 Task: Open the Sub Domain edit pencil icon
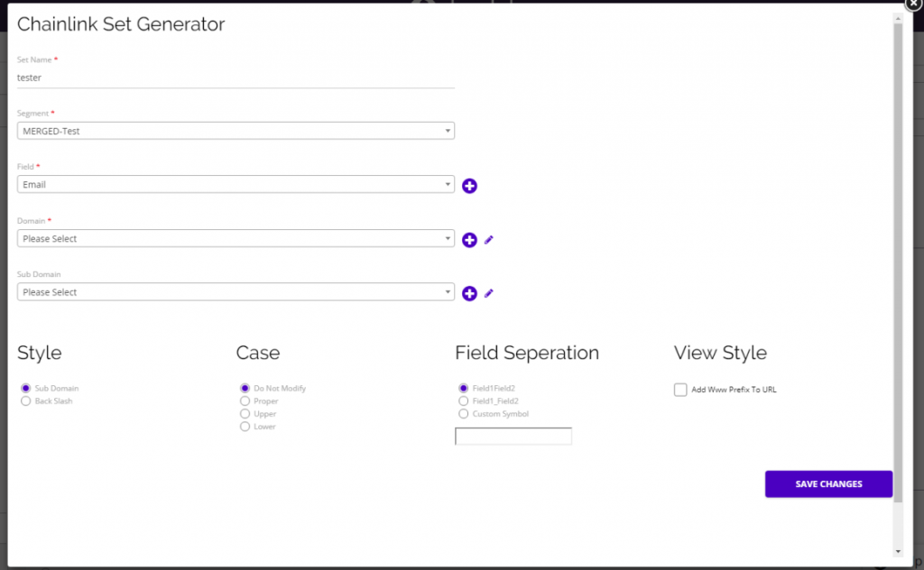click(488, 293)
